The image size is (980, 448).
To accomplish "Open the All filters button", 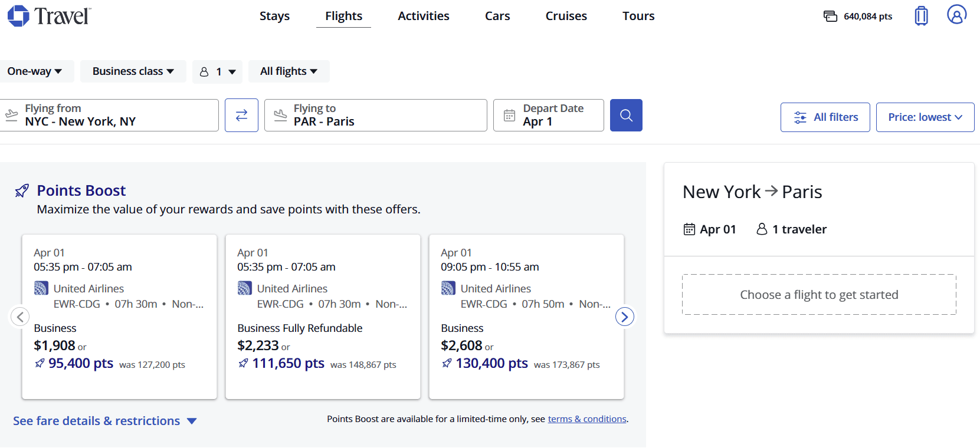I will point(825,117).
